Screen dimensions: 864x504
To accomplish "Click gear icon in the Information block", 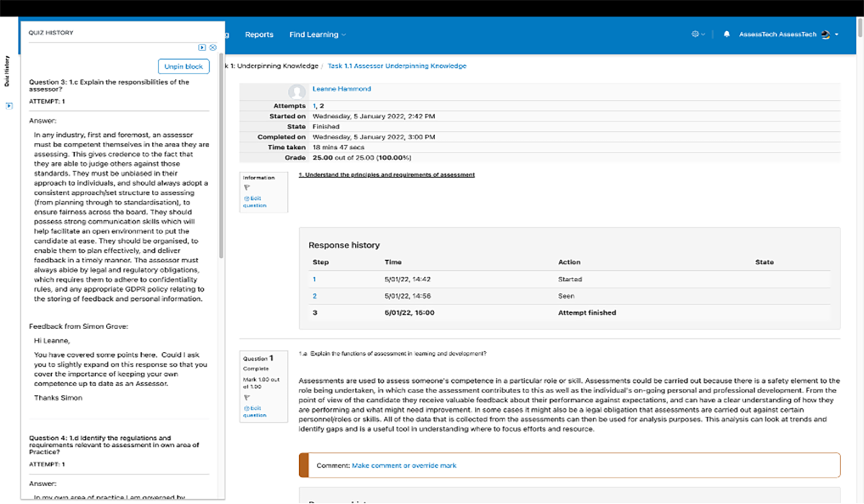I will 247,197.
